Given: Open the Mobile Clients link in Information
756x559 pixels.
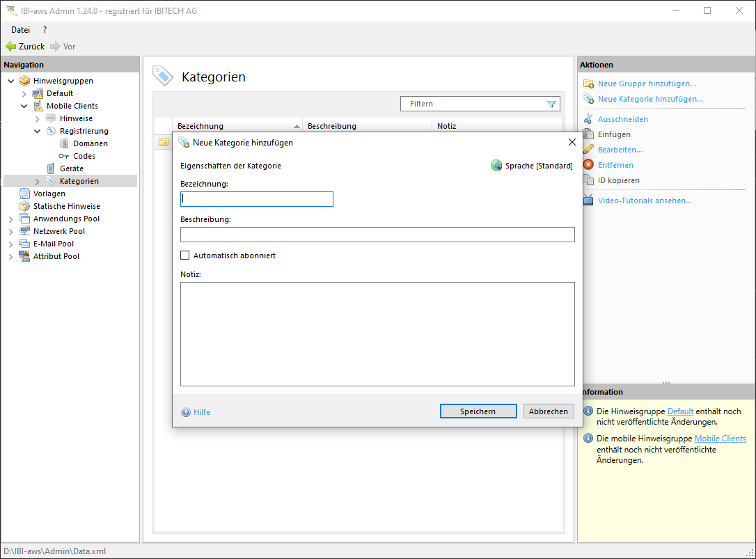Looking at the screenshot, I should pos(720,439).
